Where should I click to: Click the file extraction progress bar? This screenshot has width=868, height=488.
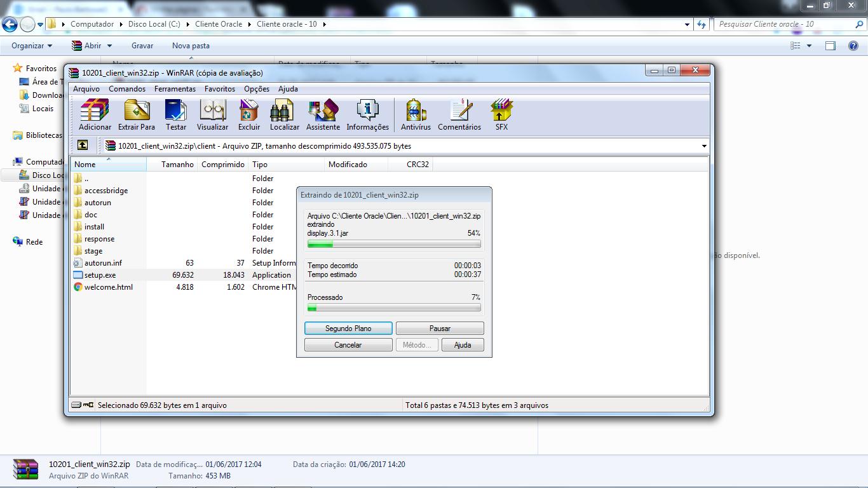[394, 244]
